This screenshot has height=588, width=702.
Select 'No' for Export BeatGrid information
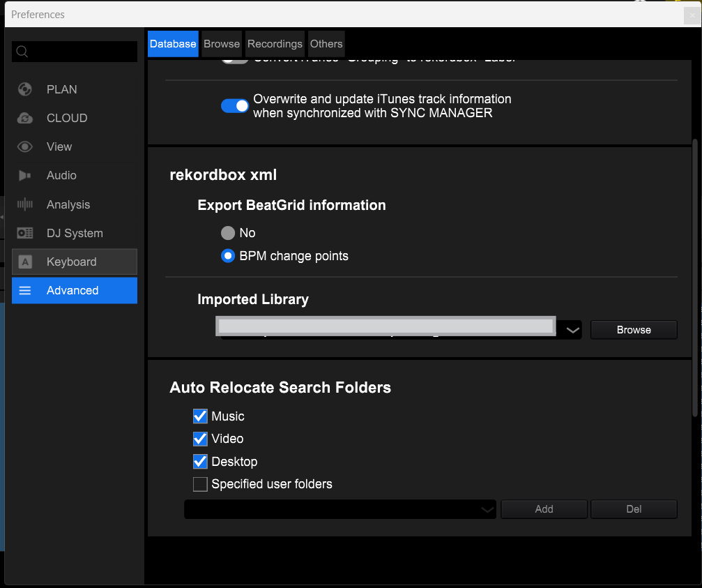tap(228, 233)
